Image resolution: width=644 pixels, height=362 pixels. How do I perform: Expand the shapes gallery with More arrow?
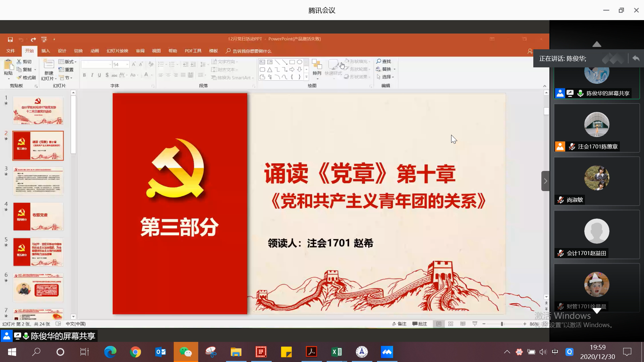pos(306,77)
